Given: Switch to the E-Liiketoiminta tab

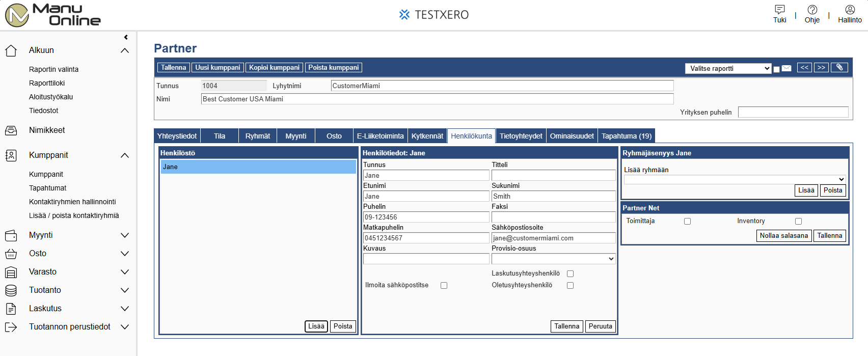Looking at the screenshot, I should 381,136.
